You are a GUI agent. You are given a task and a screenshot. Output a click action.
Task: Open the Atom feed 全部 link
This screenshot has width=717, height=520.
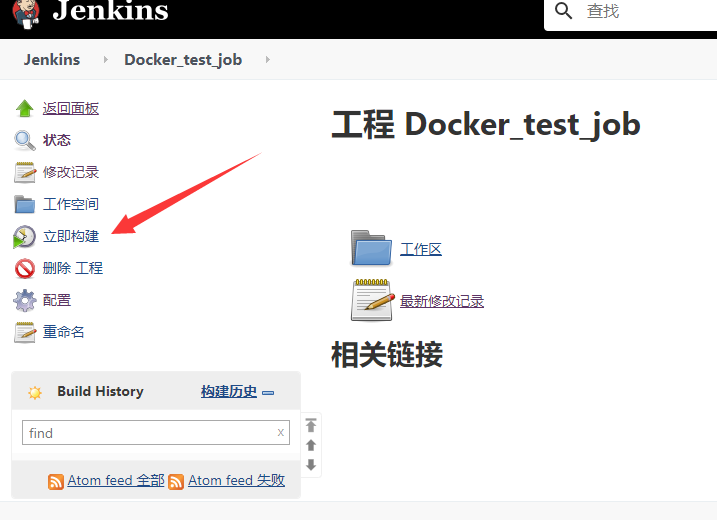click(116, 480)
